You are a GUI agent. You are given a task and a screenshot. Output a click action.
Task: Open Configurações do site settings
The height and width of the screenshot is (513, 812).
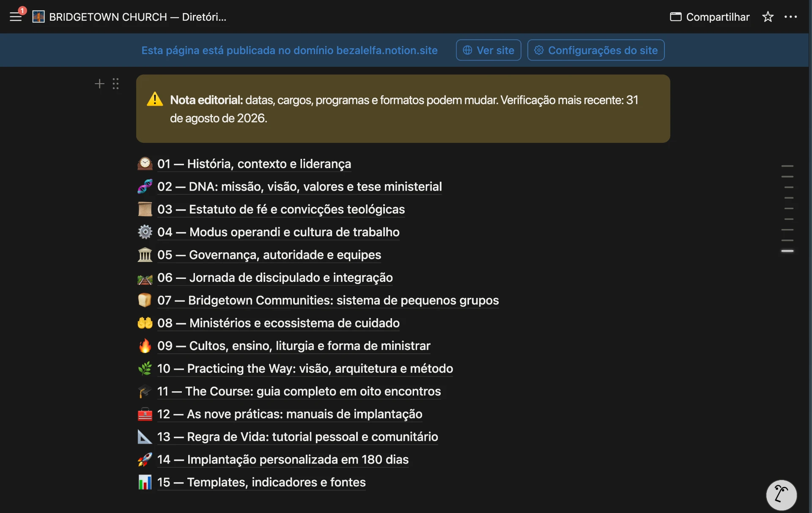(596, 50)
